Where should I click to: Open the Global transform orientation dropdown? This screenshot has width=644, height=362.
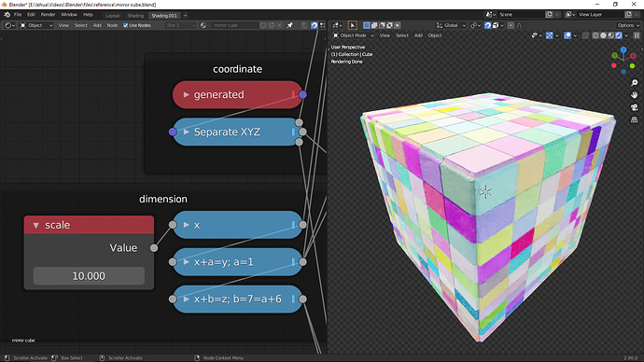coord(451,25)
